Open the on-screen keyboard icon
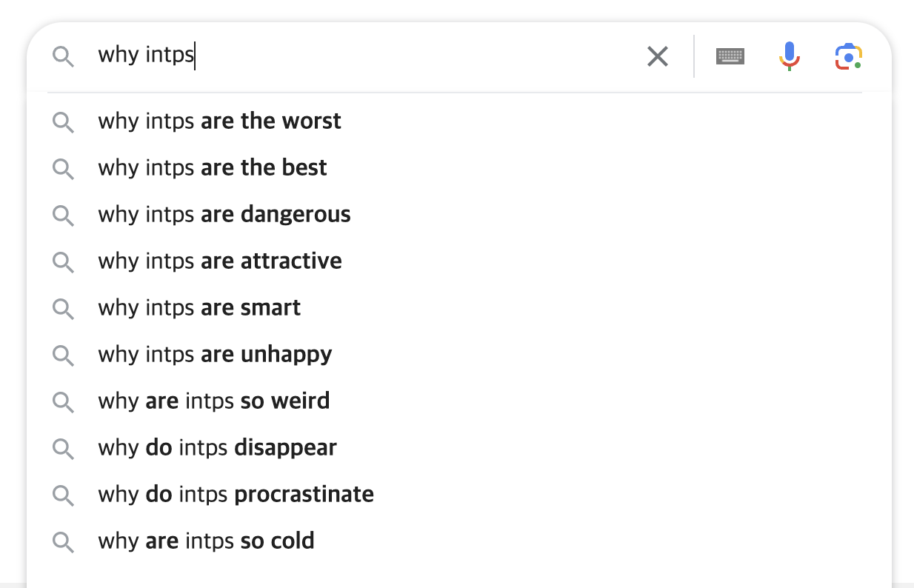The height and width of the screenshot is (588, 914). 730,55
